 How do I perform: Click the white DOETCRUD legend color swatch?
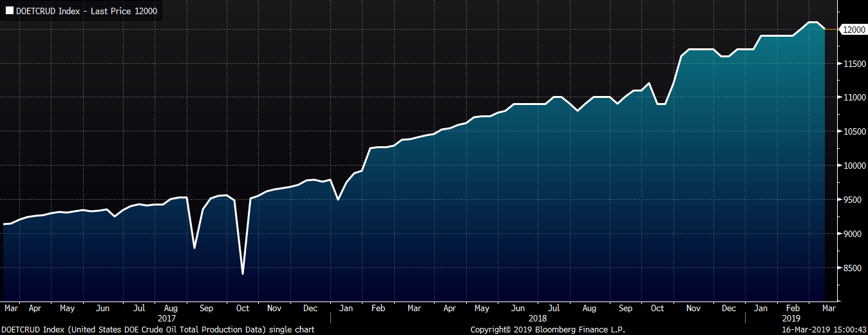[x=9, y=11]
